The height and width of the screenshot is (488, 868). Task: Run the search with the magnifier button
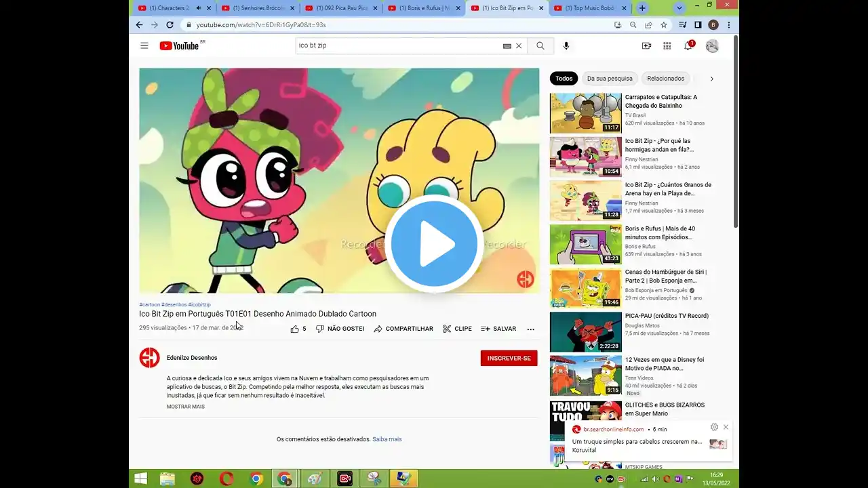pyautogui.click(x=540, y=45)
